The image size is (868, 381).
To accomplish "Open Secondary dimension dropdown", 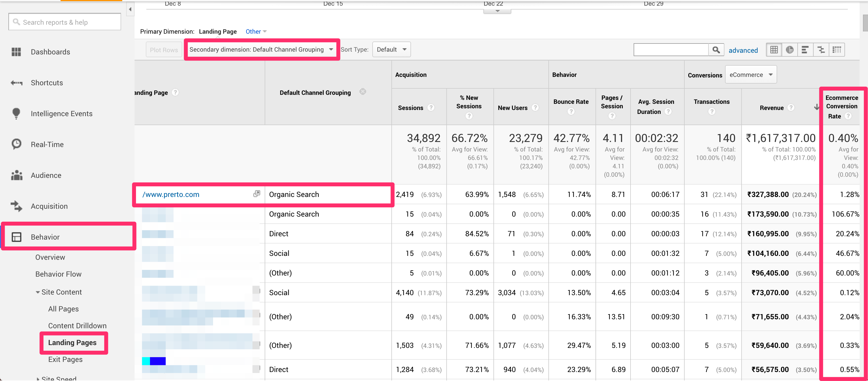I will [x=261, y=50].
